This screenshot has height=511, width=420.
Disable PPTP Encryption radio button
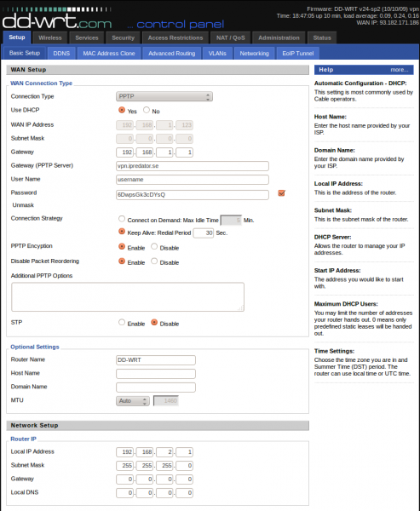point(154,246)
